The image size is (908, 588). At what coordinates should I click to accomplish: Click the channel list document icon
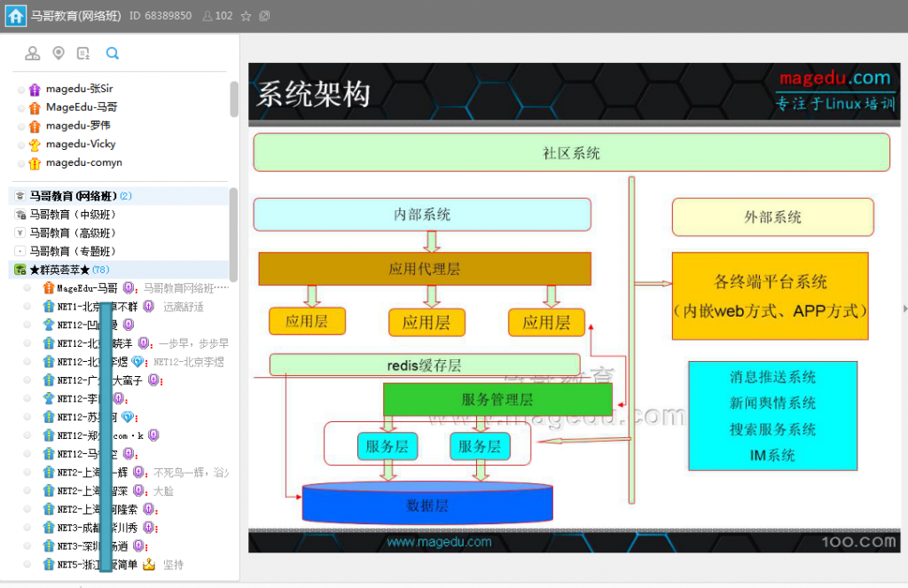point(83,54)
